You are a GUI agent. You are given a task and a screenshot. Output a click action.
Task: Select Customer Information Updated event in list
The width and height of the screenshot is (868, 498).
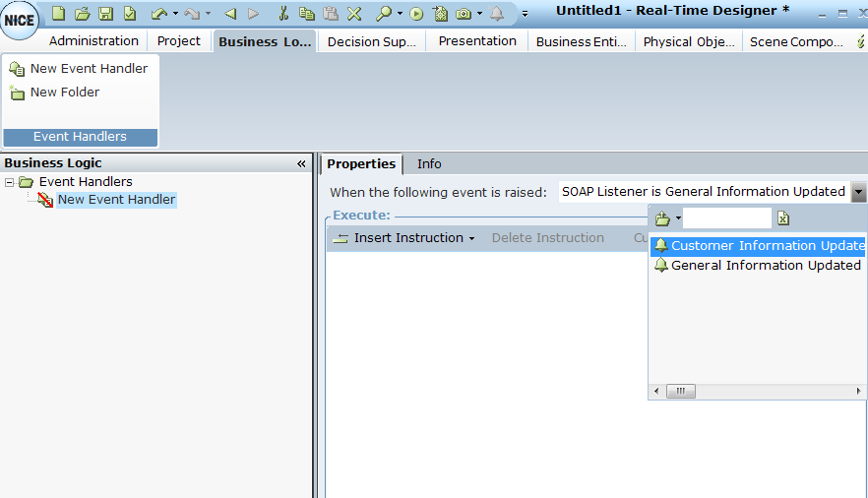[x=766, y=246]
